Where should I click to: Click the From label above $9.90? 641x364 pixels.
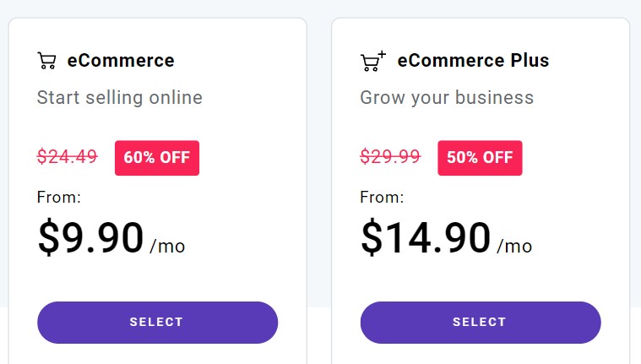pos(59,197)
